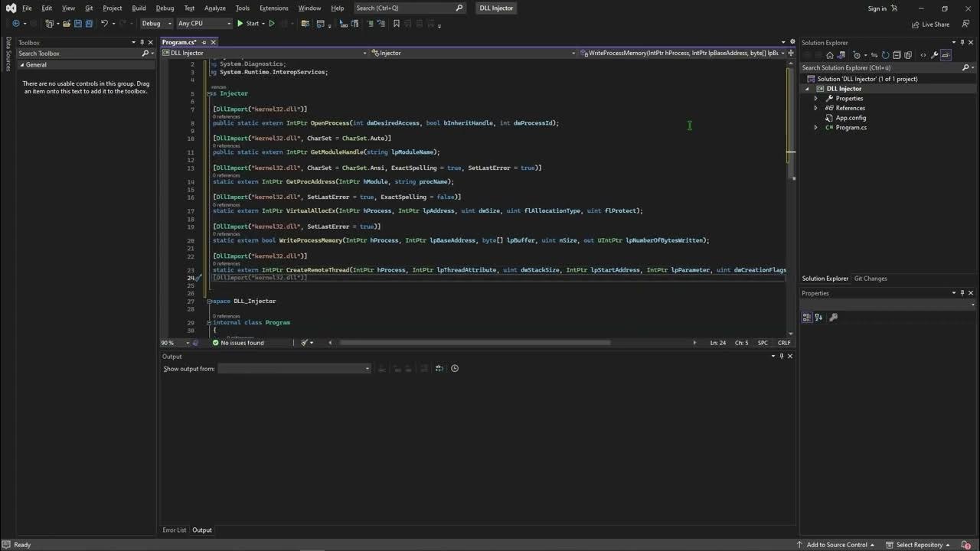Image resolution: width=980 pixels, height=551 pixels.
Task: Click the Save file toolbar icon
Action: (78, 24)
